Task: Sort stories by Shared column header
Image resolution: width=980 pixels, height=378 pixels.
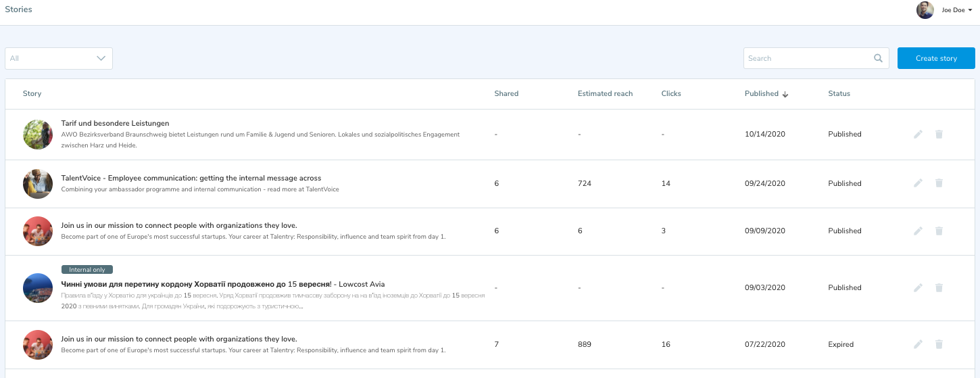Action: (x=506, y=94)
